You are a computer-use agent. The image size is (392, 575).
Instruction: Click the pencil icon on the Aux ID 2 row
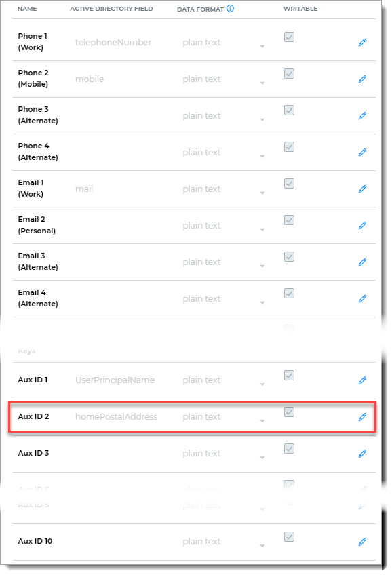coord(362,417)
